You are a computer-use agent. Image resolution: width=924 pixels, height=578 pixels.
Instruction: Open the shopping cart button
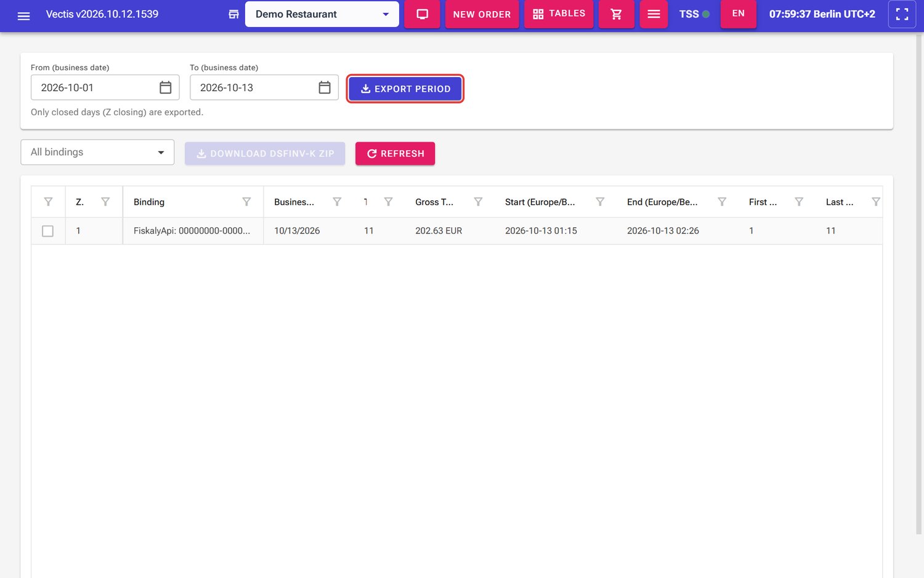coord(616,14)
